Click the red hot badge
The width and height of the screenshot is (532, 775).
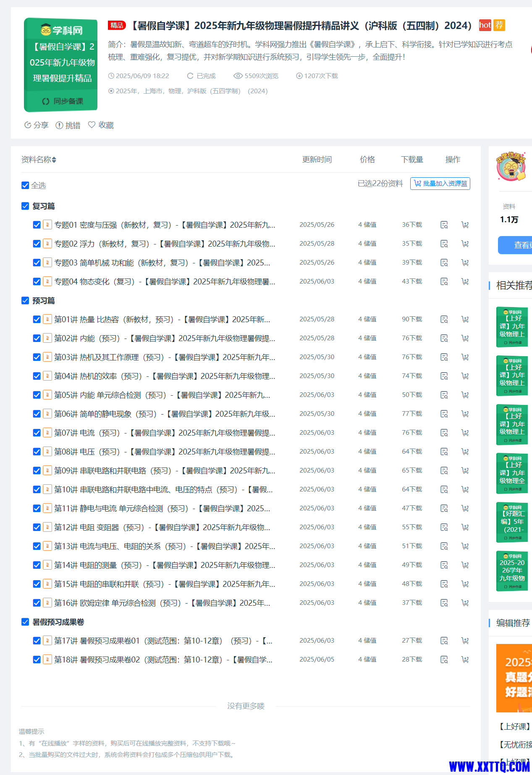[485, 25]
